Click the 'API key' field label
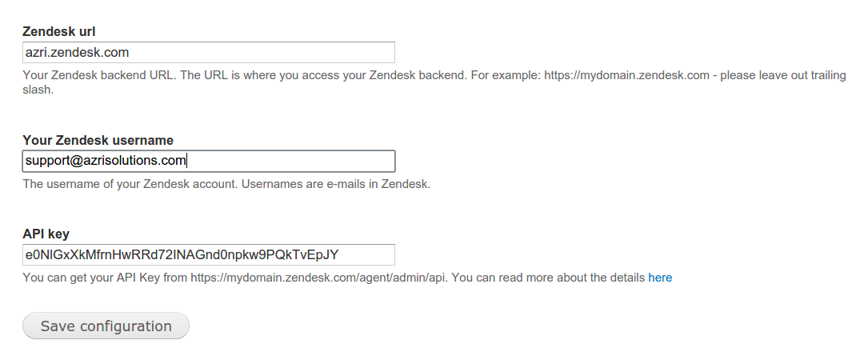Image resolution: width=868 pixels, height=364 pixels. (x=46, y=234)
